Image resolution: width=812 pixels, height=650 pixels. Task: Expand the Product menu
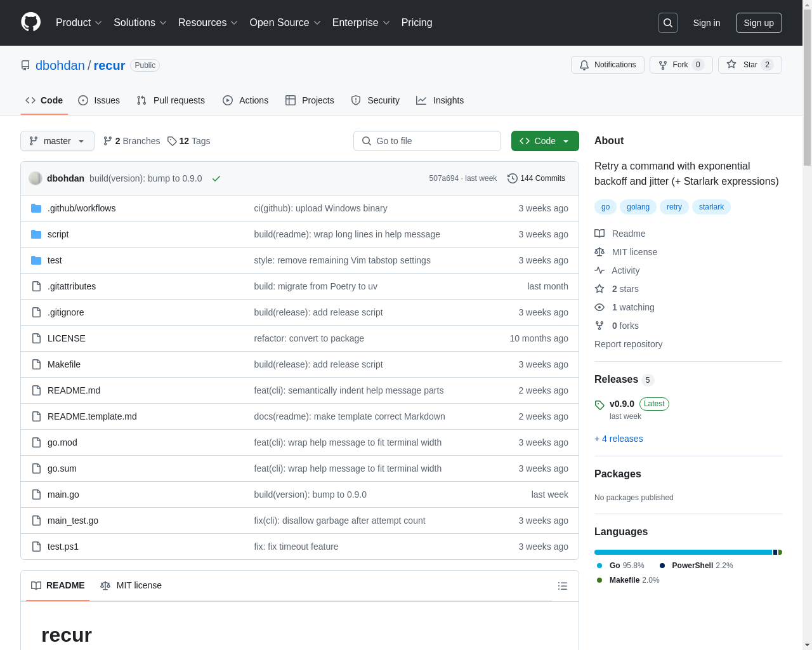79,23
